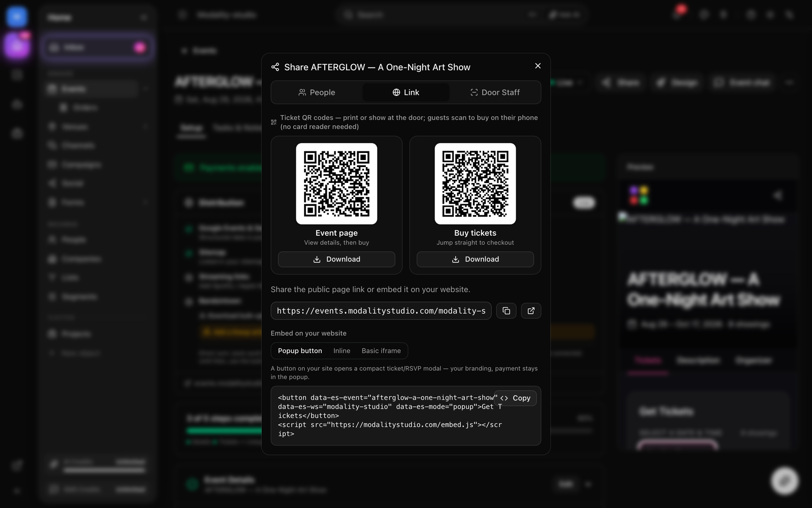Click the "Buy tickets" label
Image resolution: width=812 pixels, height=508 pixels.
pyautogui.click(x=476, y=233)
